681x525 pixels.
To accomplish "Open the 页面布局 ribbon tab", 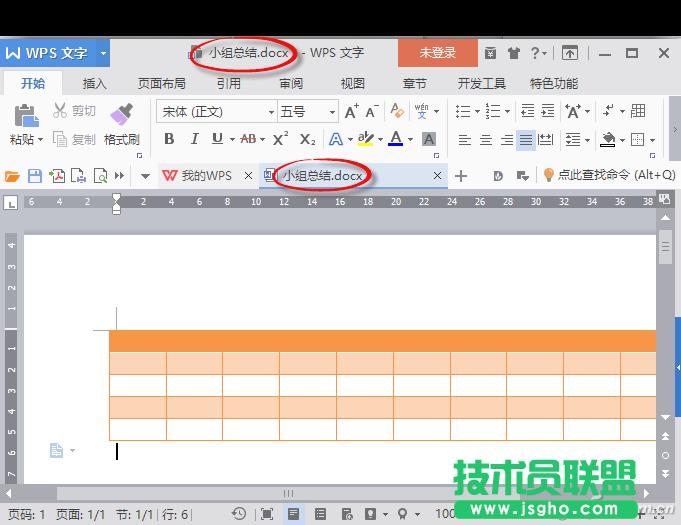I will point(161,84).
